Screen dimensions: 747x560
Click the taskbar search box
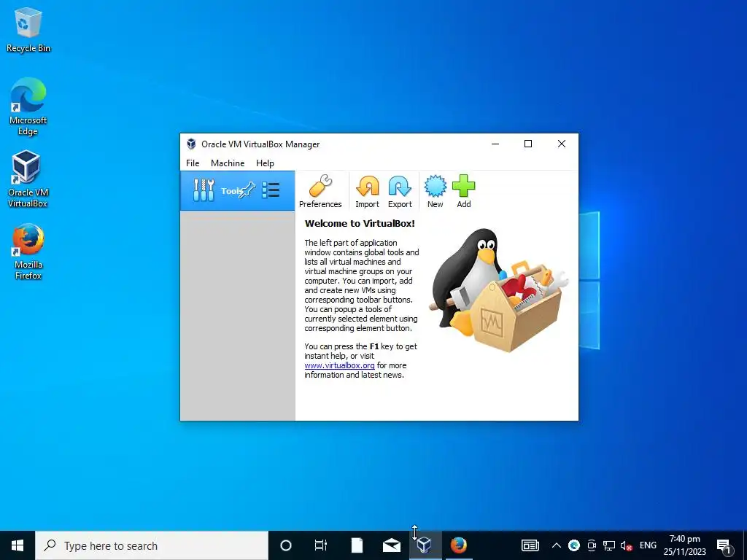click(x=152, y=545)
